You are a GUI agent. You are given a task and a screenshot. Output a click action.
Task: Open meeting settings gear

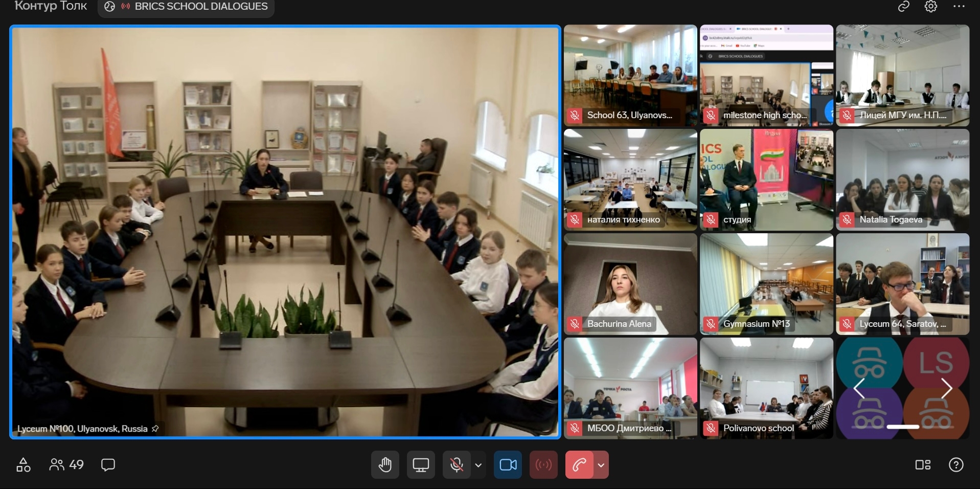coord(931,7)
